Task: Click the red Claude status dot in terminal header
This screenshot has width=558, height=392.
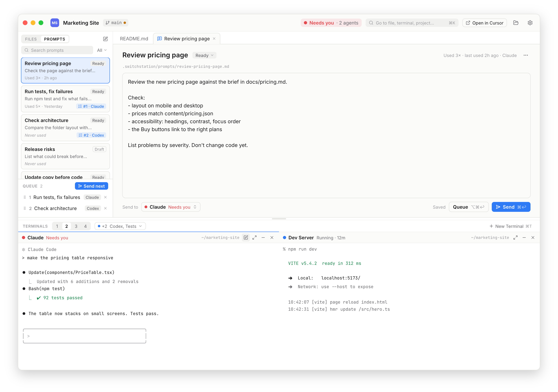Action: [x=24, y=238]
